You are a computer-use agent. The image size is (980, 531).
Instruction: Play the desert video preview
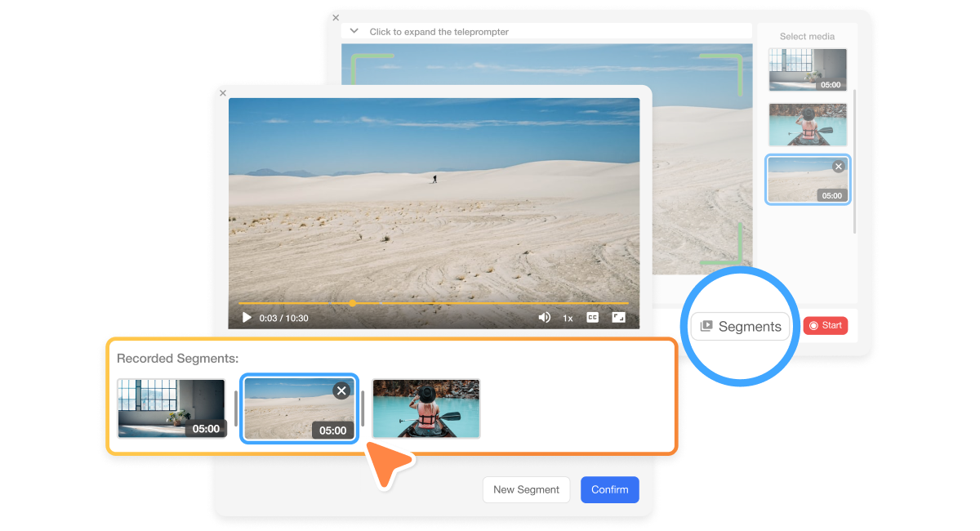tap(246, 318)
